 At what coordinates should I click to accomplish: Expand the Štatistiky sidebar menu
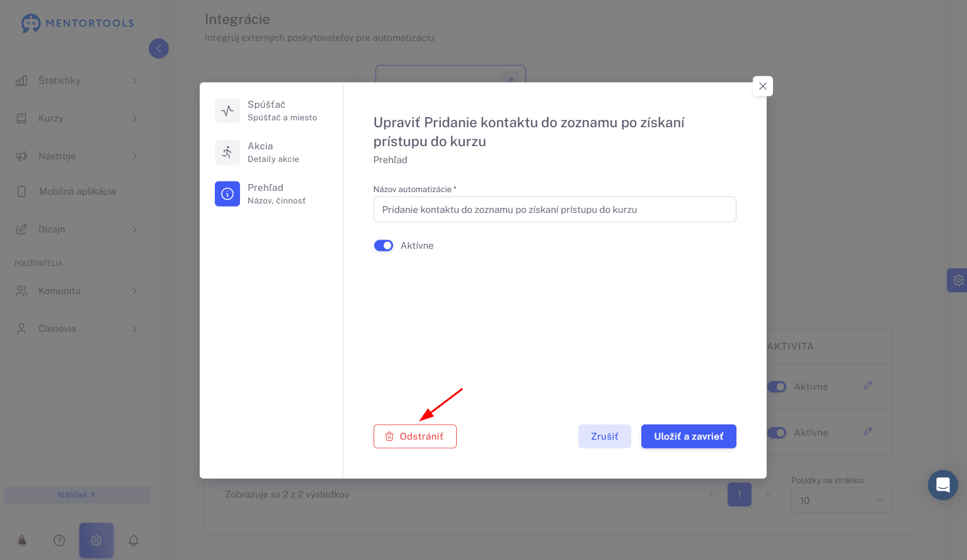tap(77, 81)
